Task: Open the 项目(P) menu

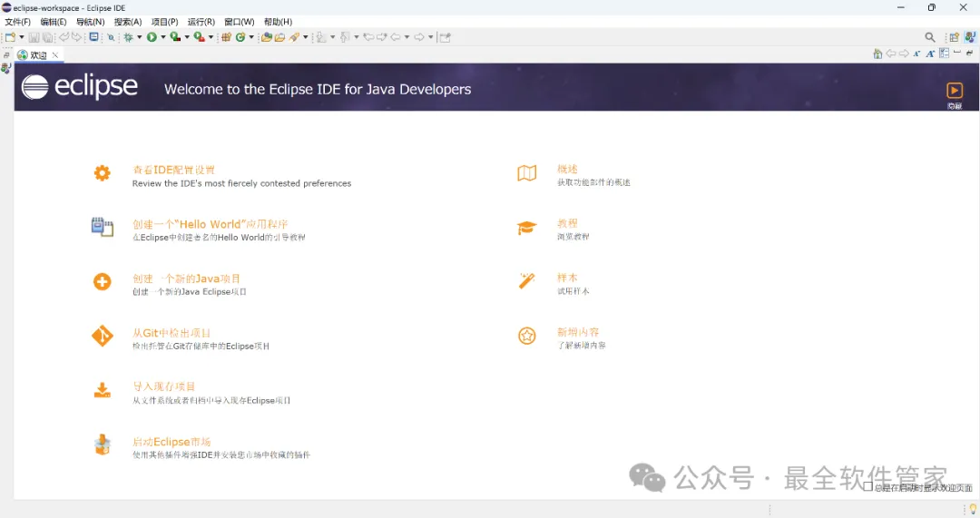Action: point(164,22)
